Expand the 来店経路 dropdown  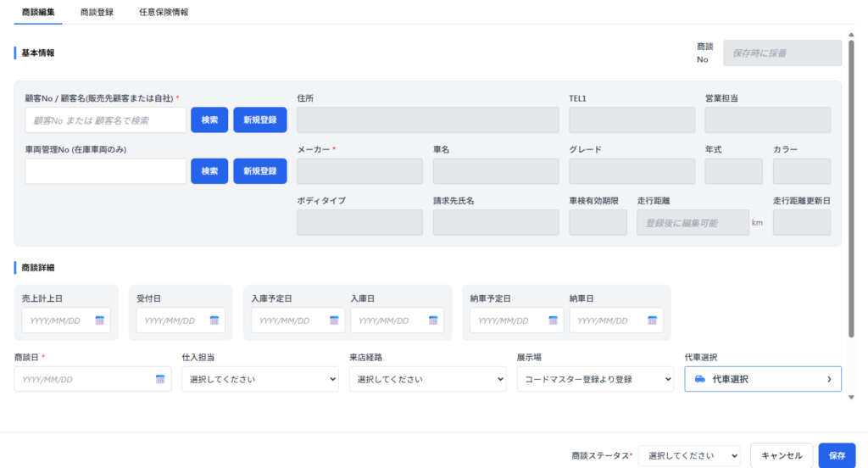coord(427,379)
